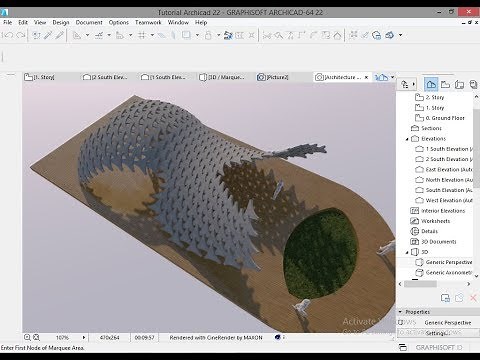
Task: Toggle the Guide Lines icon in toolbar
Action: 77,35
